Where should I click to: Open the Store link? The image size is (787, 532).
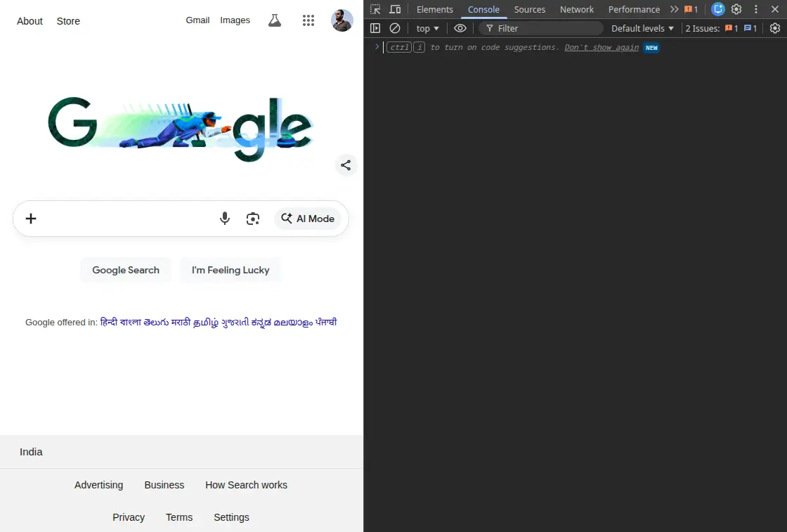pos(68,21)
